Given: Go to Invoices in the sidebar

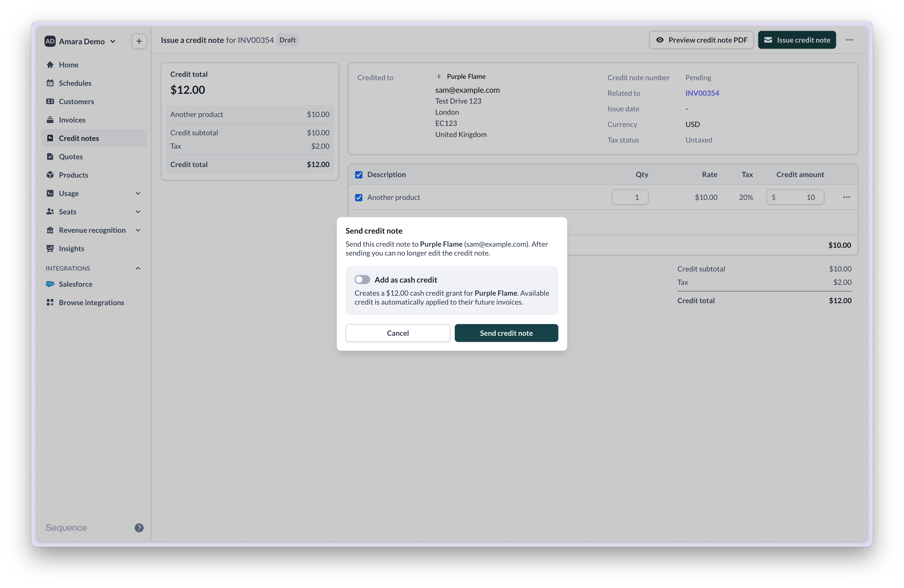Looking at the screenshot, I should [x=72, y=120].
